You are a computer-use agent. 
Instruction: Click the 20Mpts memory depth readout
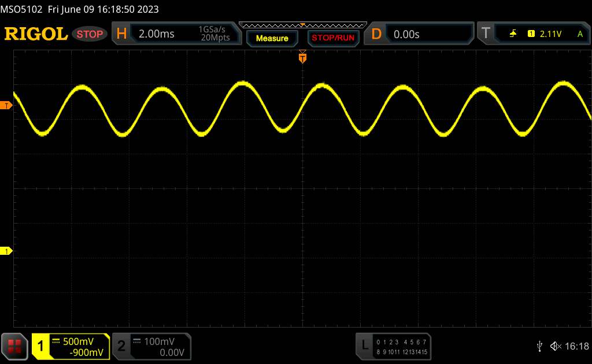pos(215,38)
